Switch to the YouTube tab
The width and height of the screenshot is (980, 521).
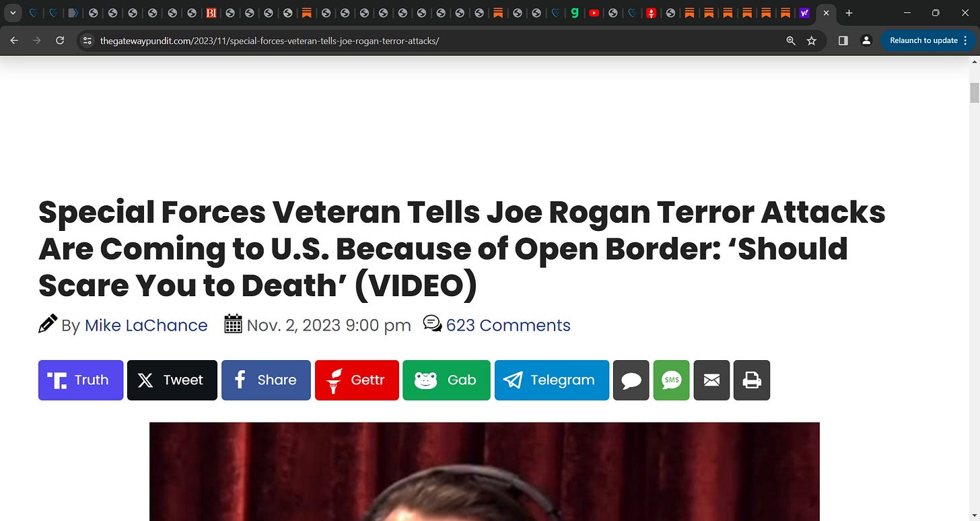[x=594, y=13]
